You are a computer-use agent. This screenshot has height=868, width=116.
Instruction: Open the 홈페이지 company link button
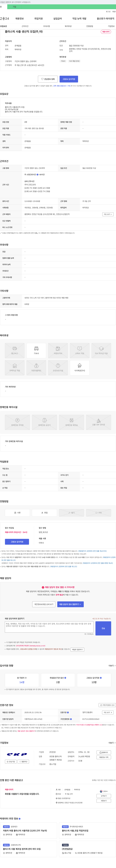pos(104,752)
